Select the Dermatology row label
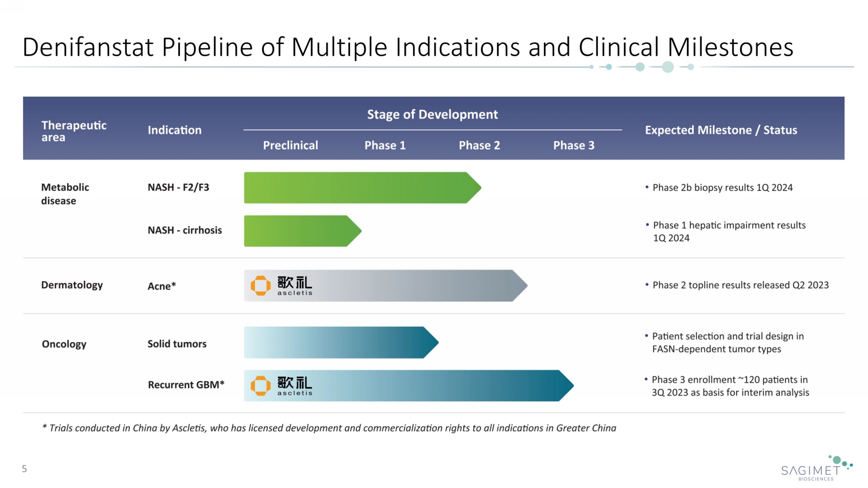This screenshot has width=868, height=488. [x=72, y=285]
